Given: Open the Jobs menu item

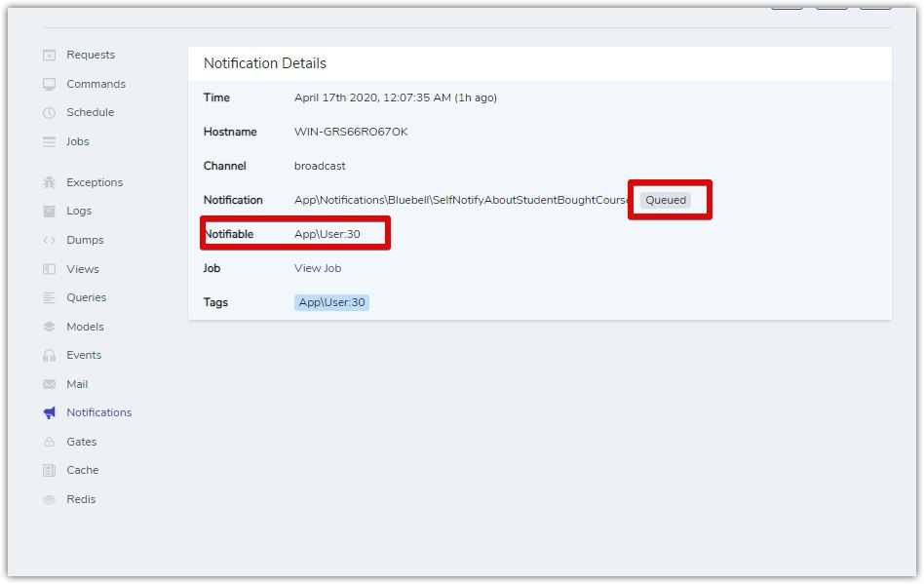Looking at the screenshot, I should coord(77,141).
